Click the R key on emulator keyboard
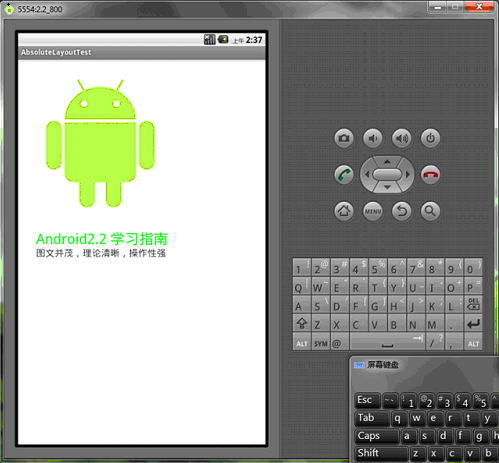Viewport: 499px width, 463px height. pos(359,286)
